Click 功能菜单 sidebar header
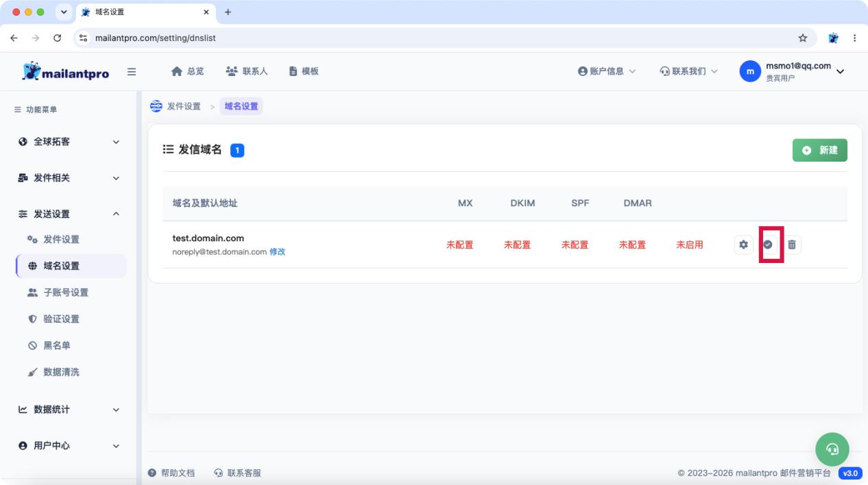Viewport: 868px width, 485px height. [36, 110]
